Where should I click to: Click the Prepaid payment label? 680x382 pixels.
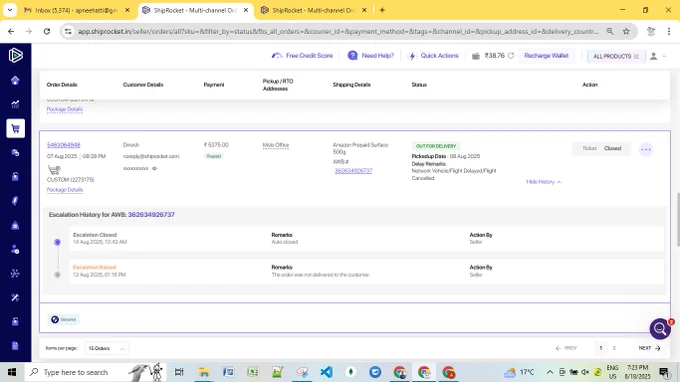point(214,156)
